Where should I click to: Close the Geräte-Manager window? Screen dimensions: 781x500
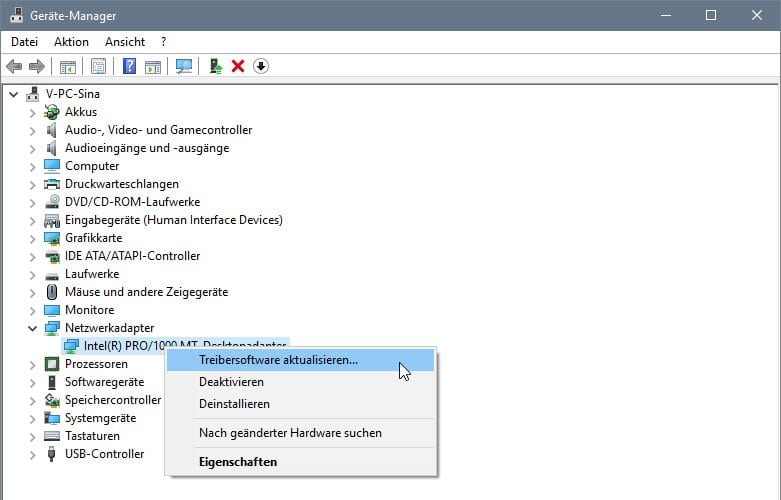click(757, 15)
